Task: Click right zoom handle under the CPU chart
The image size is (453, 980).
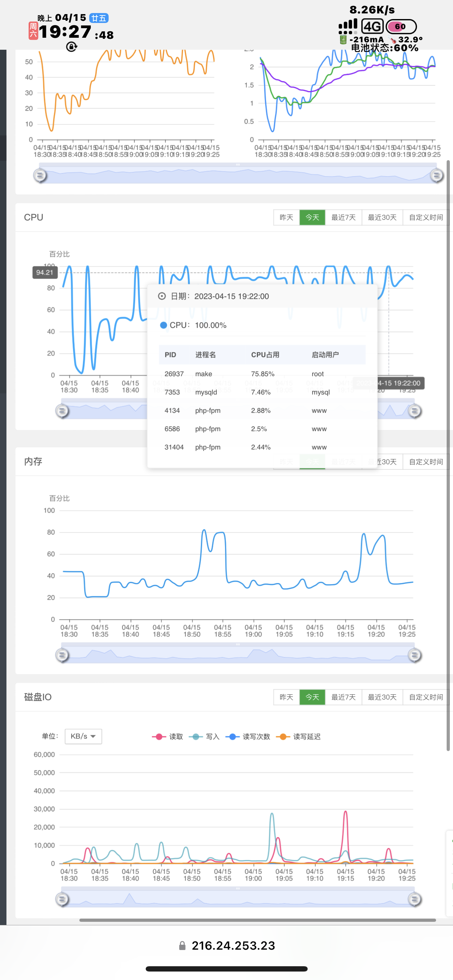Action: (415, 411)
